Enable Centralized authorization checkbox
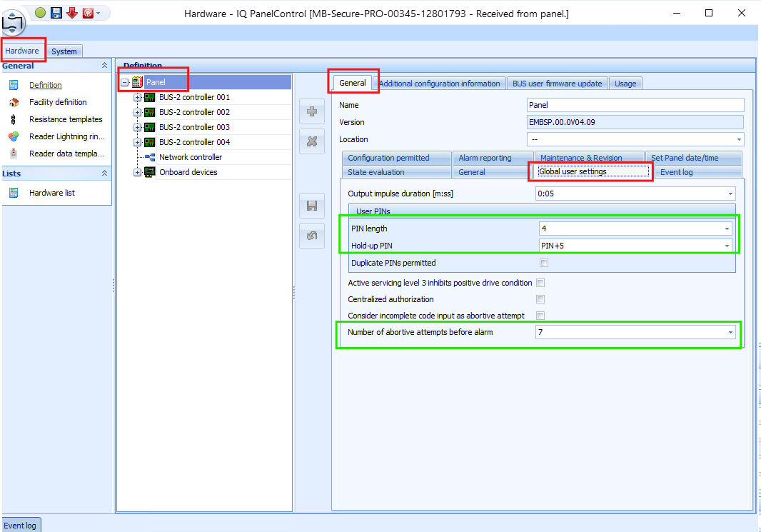This screenshot has width=761, height=532. click(x=540, y=299)
